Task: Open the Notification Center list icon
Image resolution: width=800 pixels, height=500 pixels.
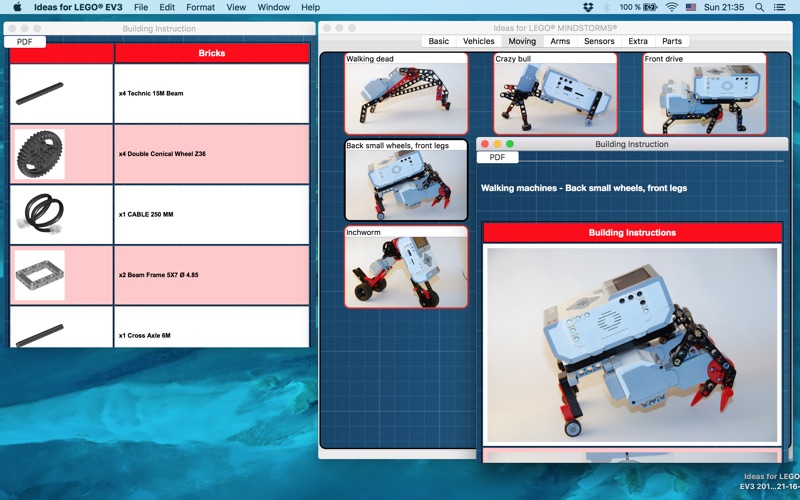Action: tap(779, 7)
